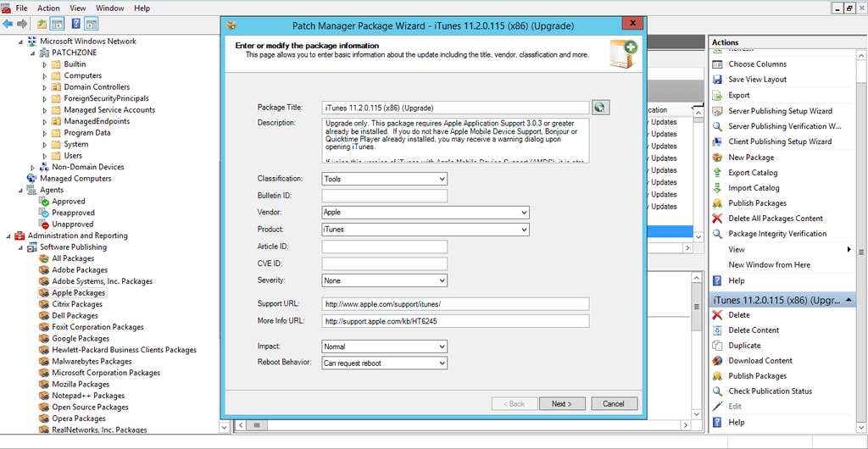Click the Client Publishing Setup Wizard icon
Image resolution: width=868 pixels, height=449 pixels.
(x=717, y=141)
